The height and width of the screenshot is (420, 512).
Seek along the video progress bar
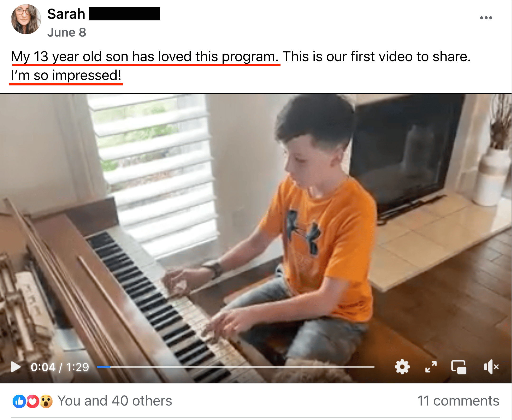(236, 367)
